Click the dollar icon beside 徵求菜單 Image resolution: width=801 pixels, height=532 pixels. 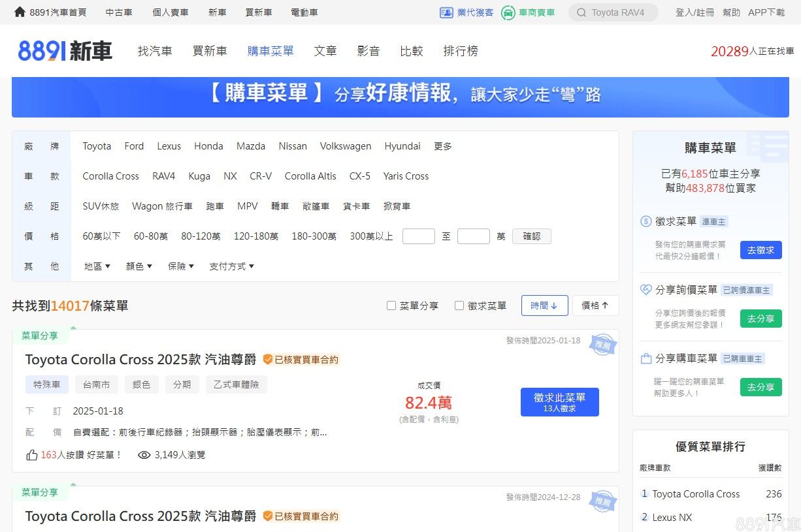[x=646, y=221]
